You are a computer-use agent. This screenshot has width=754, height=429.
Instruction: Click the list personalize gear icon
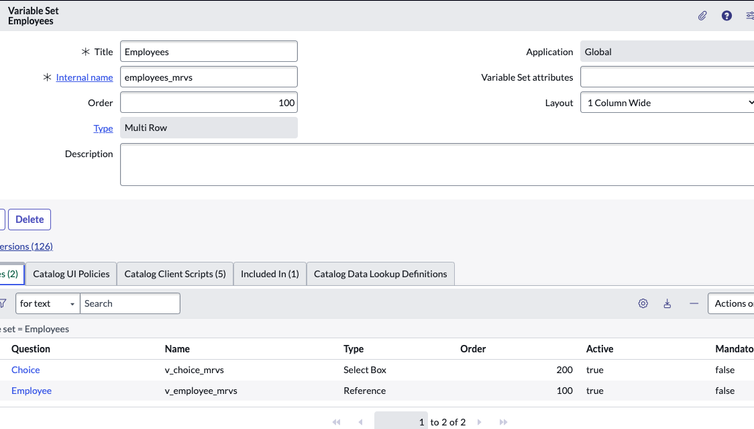click(x=643, y=303)
